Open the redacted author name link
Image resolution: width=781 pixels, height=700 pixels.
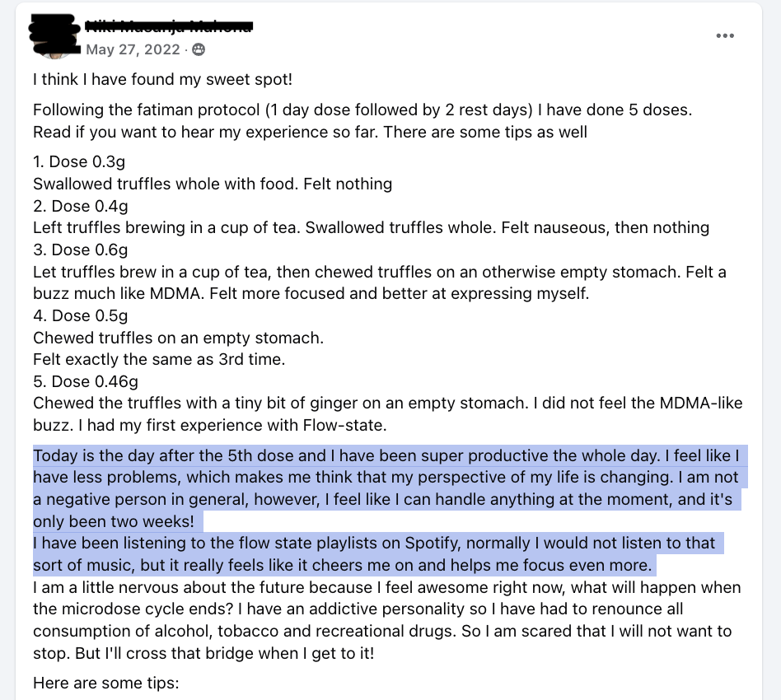pyautogui.click(x=169, y=26)
